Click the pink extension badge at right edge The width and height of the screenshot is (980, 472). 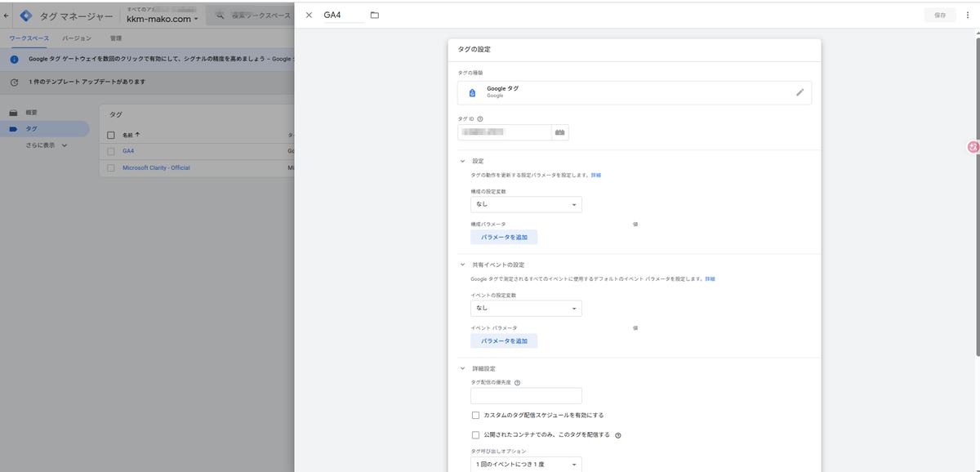[973, 147]
